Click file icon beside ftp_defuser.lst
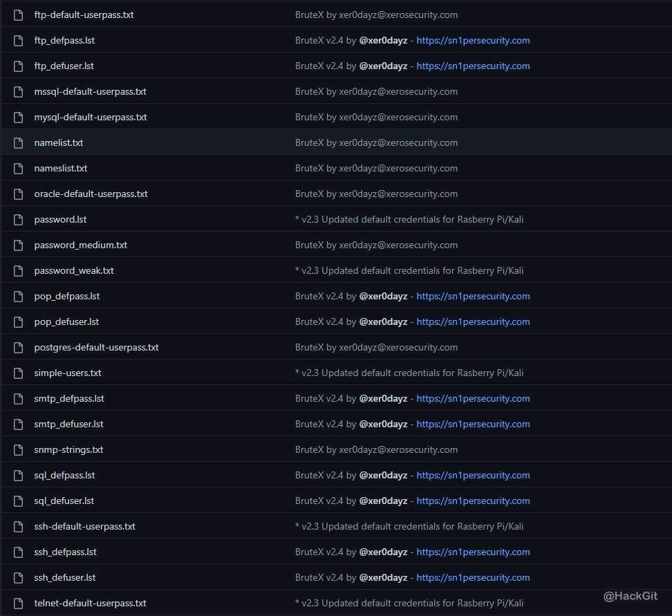The width and height of the screenshot is (672, 616). click(x=19, y=66)
